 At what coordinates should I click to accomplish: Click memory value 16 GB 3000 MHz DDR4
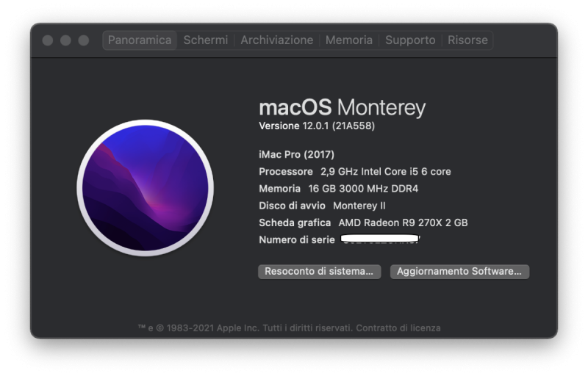tap(363, 189)
